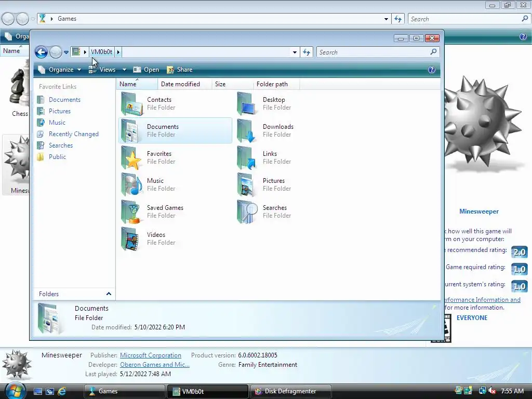The image size is (532, 399).
Task: Click the search magnifier in VM0b0t window
Action: [x=433, y=52]
